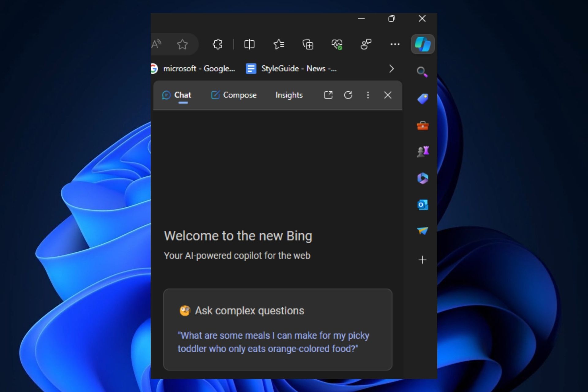Click 'Your AI-powered copilot' subtitle
This screenshot has height=392, width=588.
[237, 255]
